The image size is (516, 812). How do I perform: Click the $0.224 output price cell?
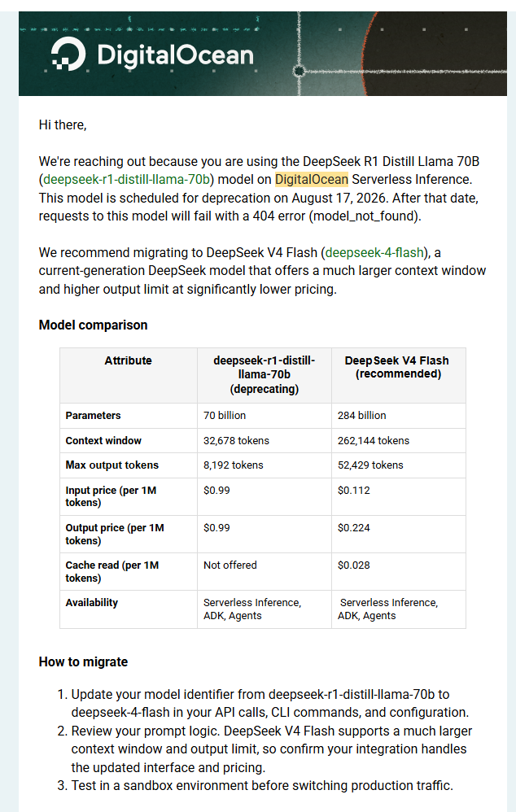pyautogui.click(x=399, y=534)
